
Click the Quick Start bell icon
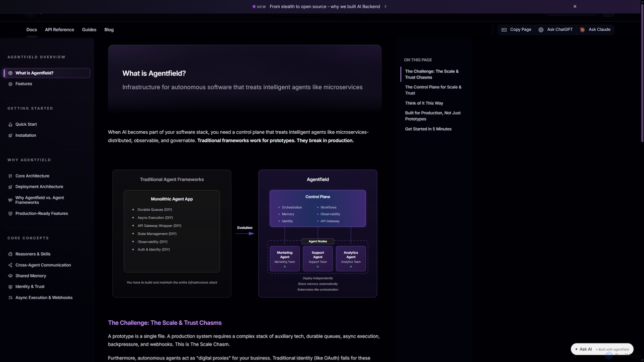point(10,124)
